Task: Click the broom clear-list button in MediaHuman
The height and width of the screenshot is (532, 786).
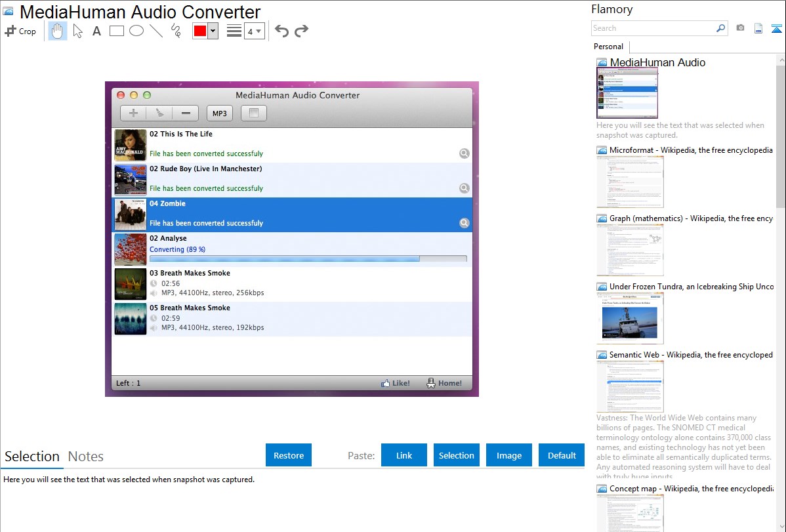Action: [x=159, y=113]
